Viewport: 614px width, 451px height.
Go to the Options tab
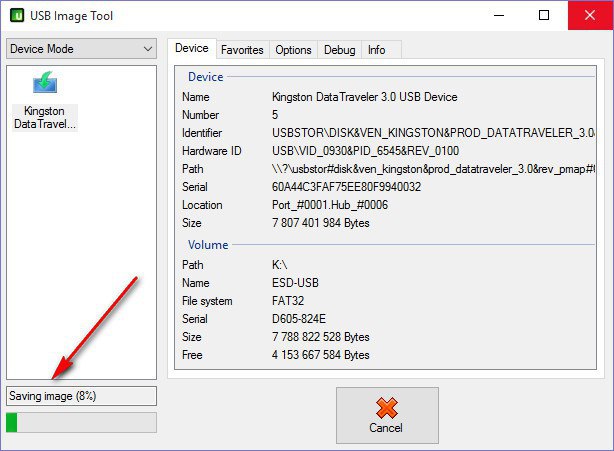pos(293,50)
